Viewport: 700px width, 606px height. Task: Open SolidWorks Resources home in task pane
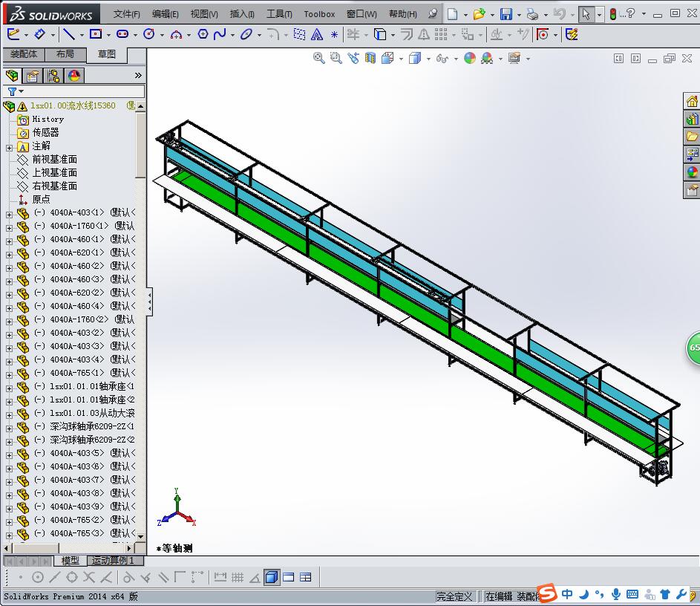pos(692,102)
